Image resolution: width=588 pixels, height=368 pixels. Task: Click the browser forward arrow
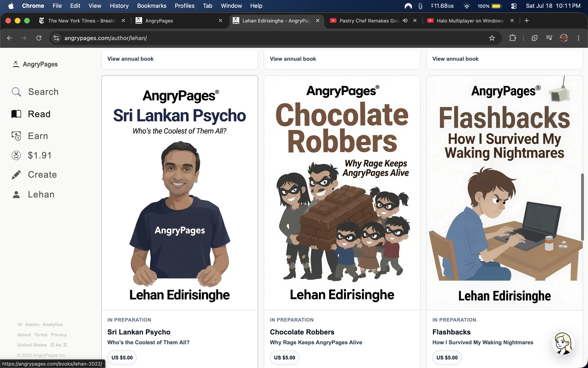coord(24,38)
